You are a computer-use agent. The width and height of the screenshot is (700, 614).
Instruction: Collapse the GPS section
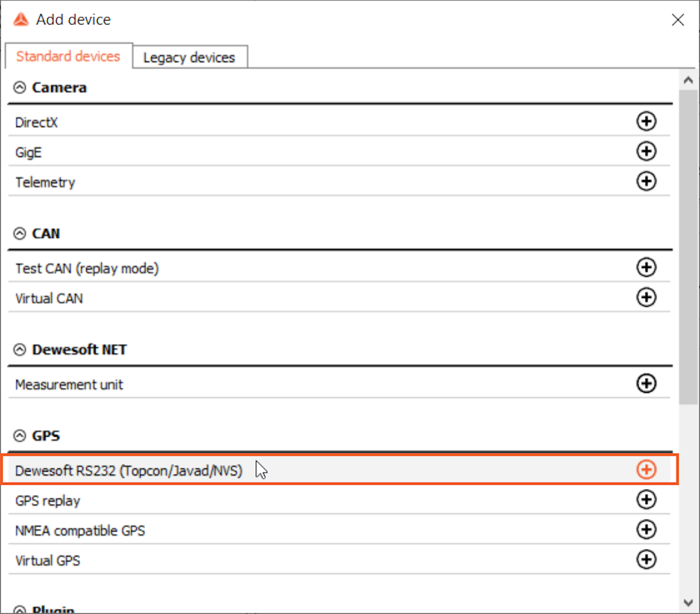(x=20, y=436)
